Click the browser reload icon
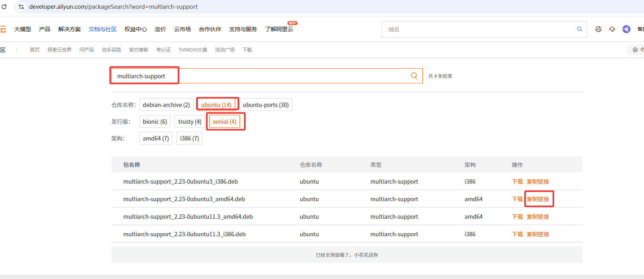The width and height of the screenshot is (644, 279). 4,7
